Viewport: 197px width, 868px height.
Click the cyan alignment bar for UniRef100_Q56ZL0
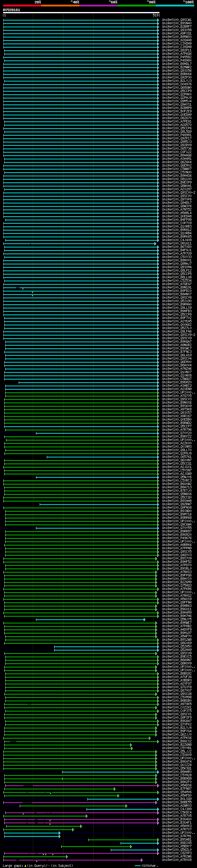tap(135, 850)
